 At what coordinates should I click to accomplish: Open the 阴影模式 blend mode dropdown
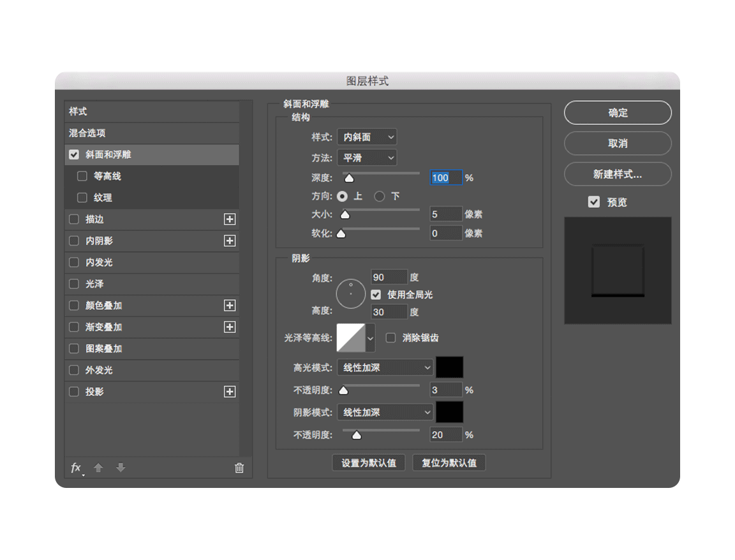pos(385,413)
